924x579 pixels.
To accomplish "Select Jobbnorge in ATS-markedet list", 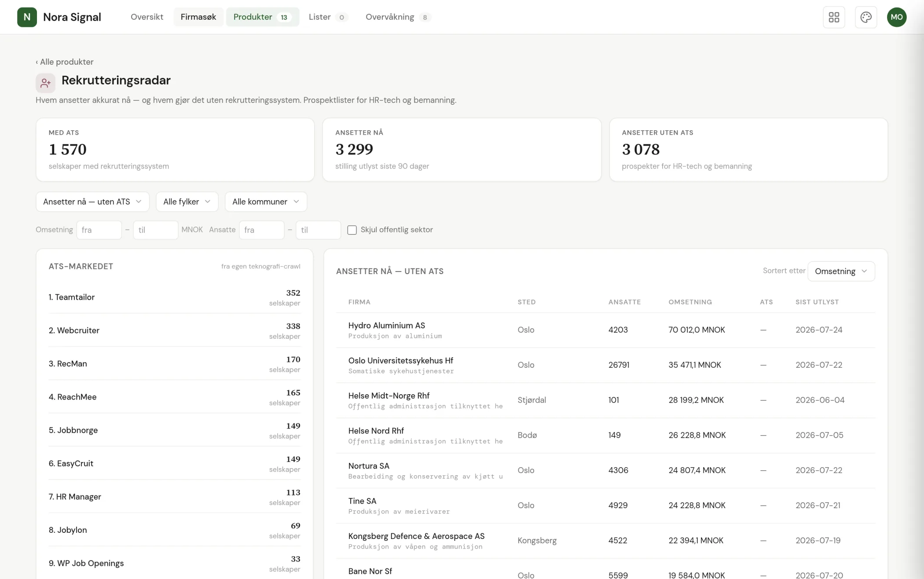I will pos(175,430).
